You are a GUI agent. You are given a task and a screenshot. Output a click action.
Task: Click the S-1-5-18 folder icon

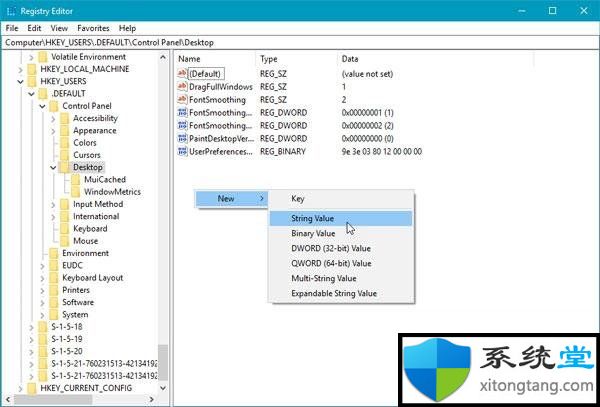[43, 327]
